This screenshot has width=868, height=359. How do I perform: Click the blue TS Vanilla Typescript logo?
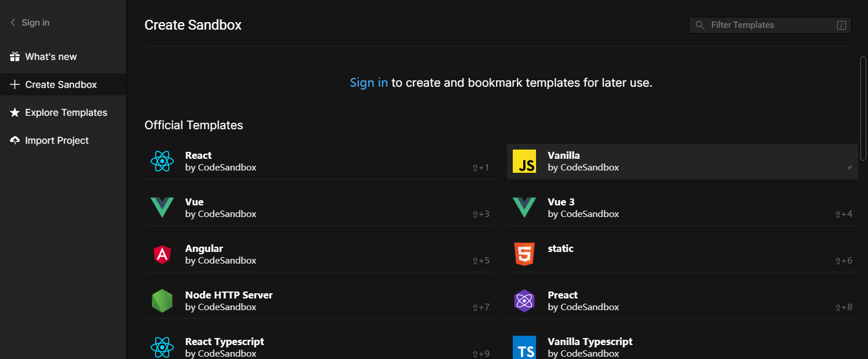coord(524,347)
